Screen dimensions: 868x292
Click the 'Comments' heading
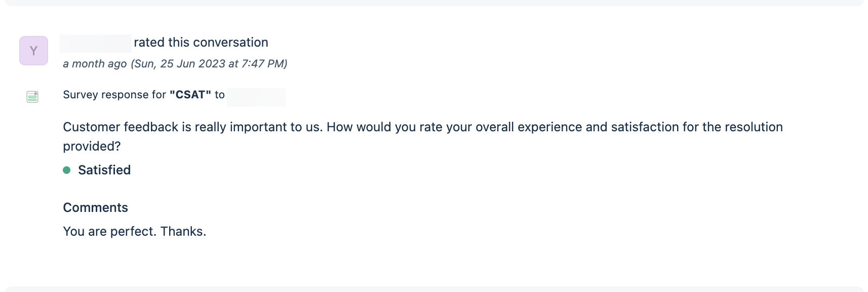click(95, 208)
